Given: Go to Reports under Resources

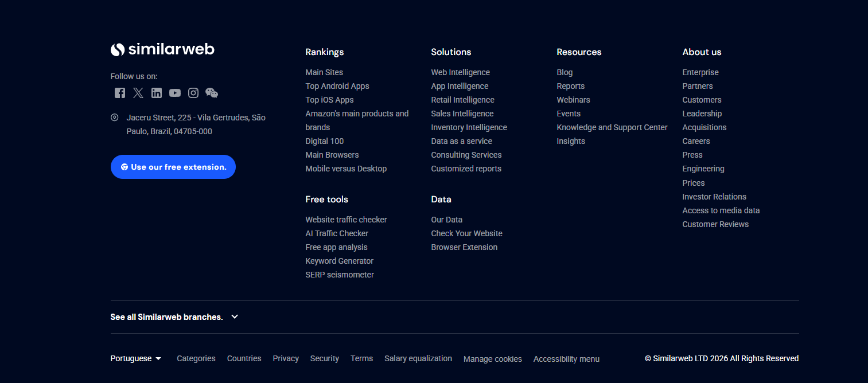Looking at the screenshot, I should click(x=571, y=86).
